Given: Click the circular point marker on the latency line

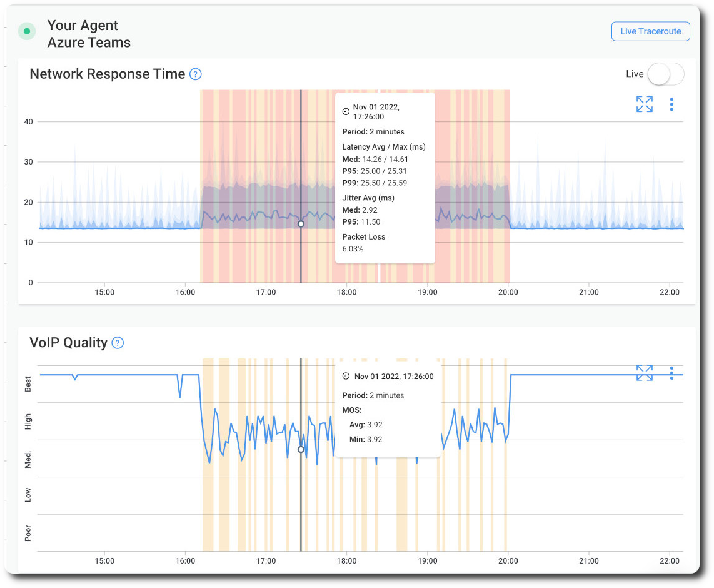Looking at the screenshot, I should 301,223.
